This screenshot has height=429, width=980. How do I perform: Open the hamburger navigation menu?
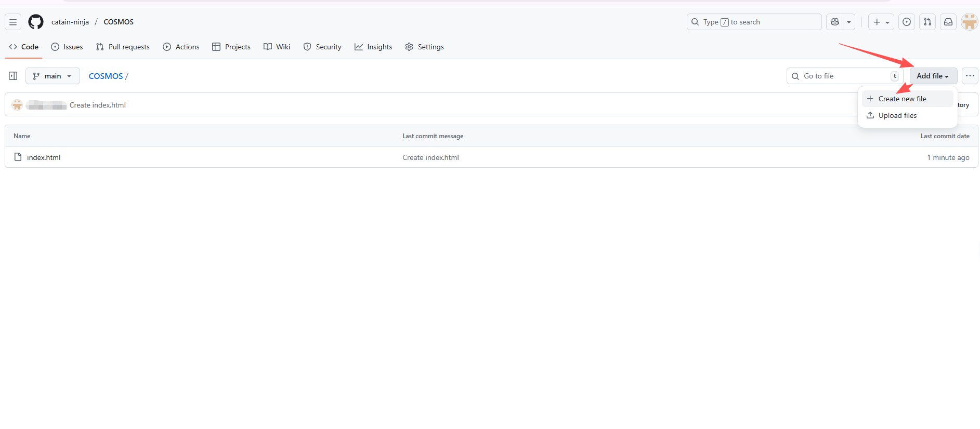pos(13,22)
